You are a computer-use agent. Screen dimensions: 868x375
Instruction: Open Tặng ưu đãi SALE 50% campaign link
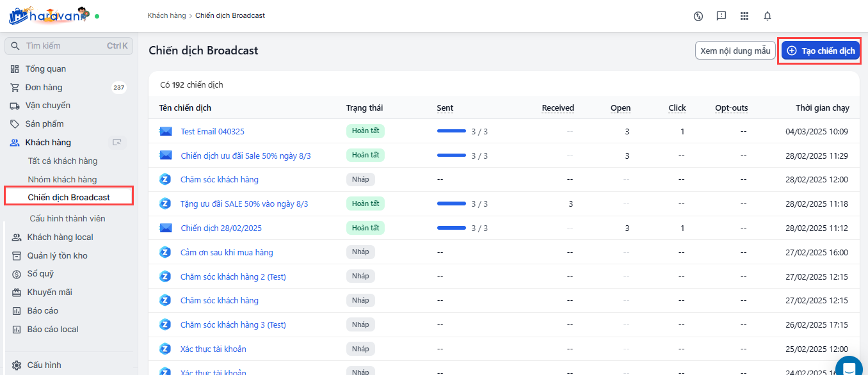click(244, 204)
